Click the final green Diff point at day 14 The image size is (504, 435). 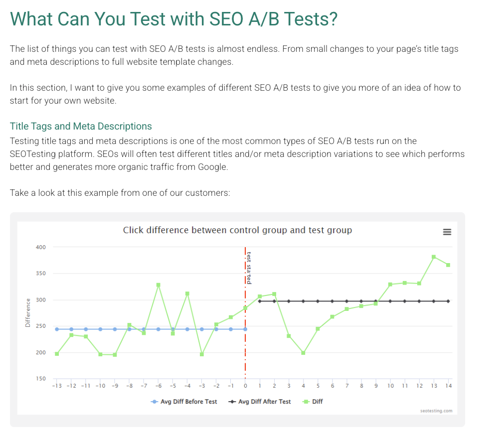448,265
